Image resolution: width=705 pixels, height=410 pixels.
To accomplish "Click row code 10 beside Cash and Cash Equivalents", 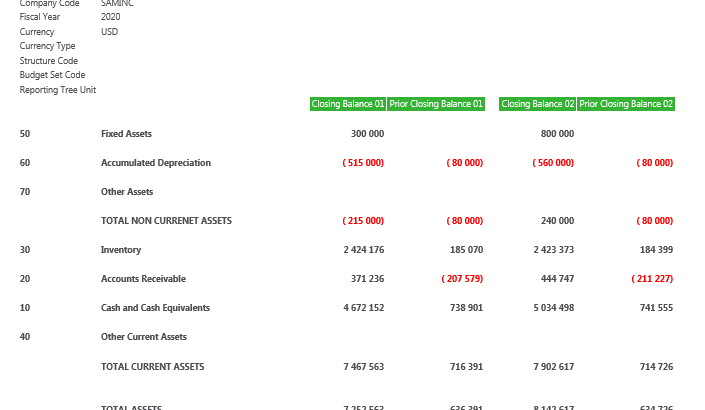I will [x=25, y=308].
